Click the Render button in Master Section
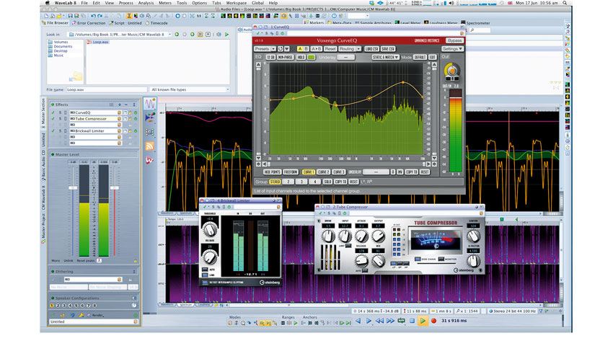The image size is (613, 364). (97, 315)
